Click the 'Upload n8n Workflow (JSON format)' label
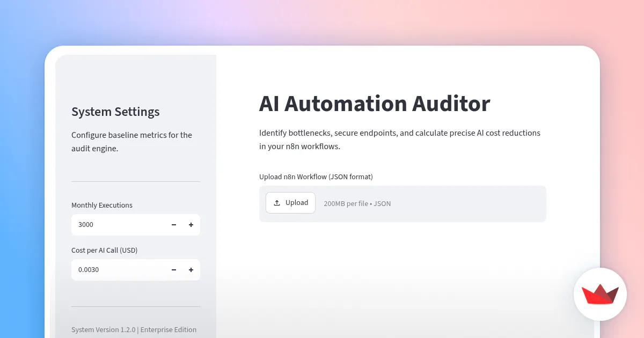 316,177
